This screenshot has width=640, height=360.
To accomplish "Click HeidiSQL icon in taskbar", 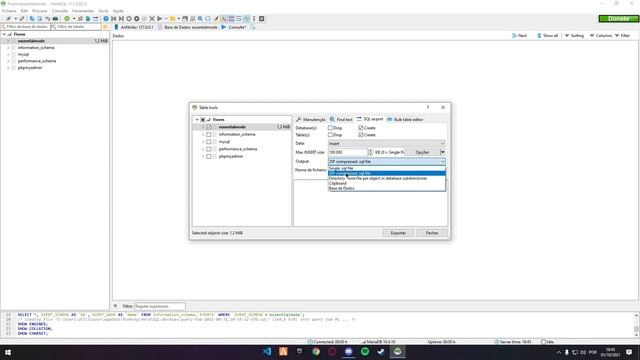I will click(398, 351).
